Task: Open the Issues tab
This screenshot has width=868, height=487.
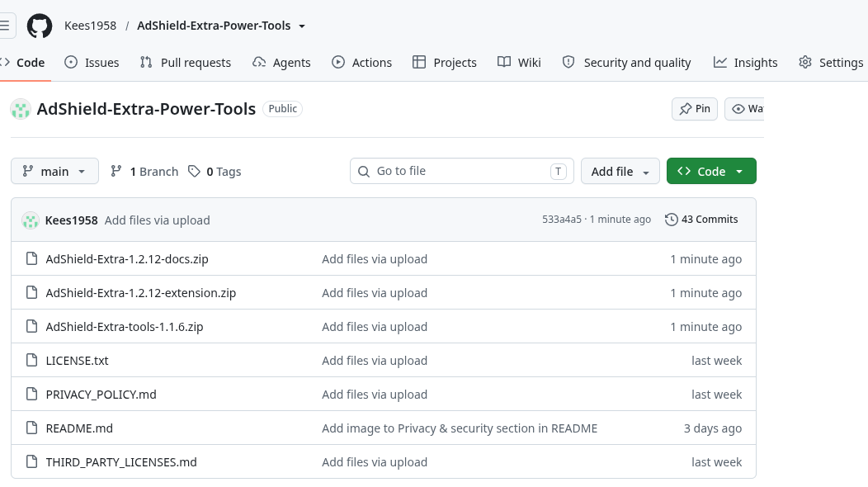Action: coord(92,63)
